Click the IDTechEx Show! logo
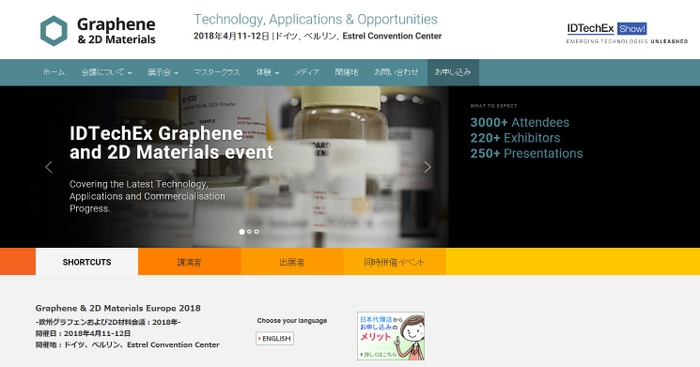Screen dimensions: 700x367 (627, 33)
